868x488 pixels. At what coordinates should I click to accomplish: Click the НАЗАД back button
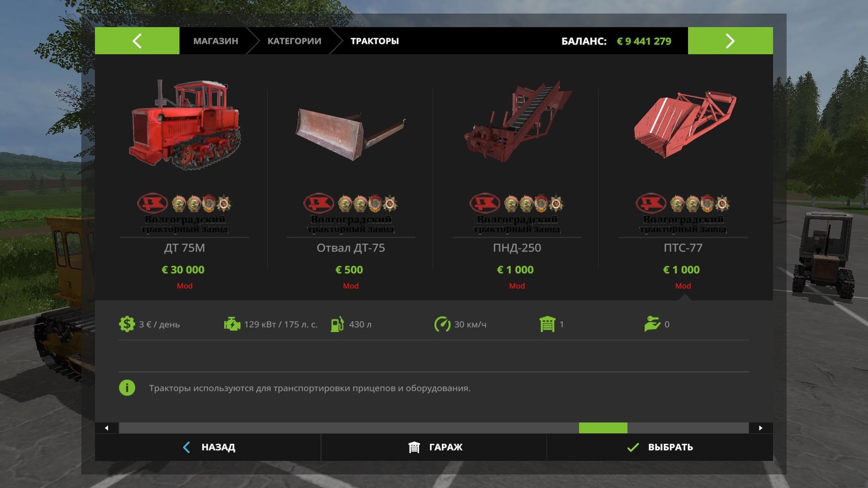click(x=208, y=448)
